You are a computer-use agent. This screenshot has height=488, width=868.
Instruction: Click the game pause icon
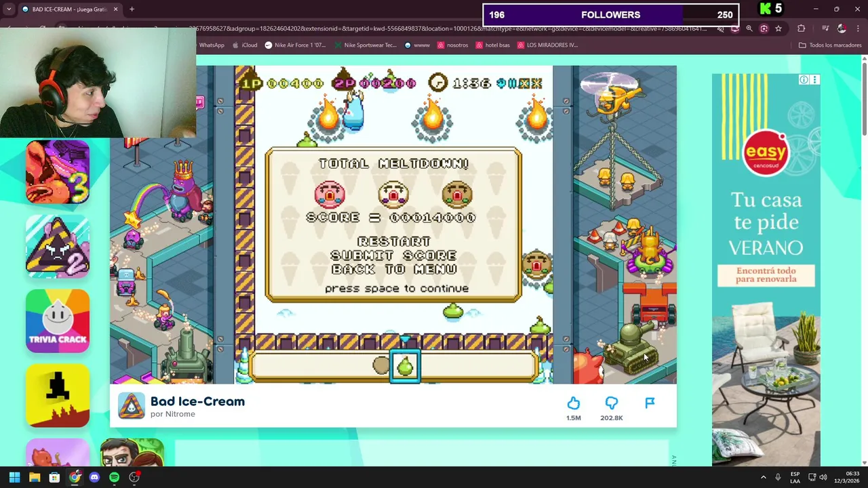click(513, 83)
